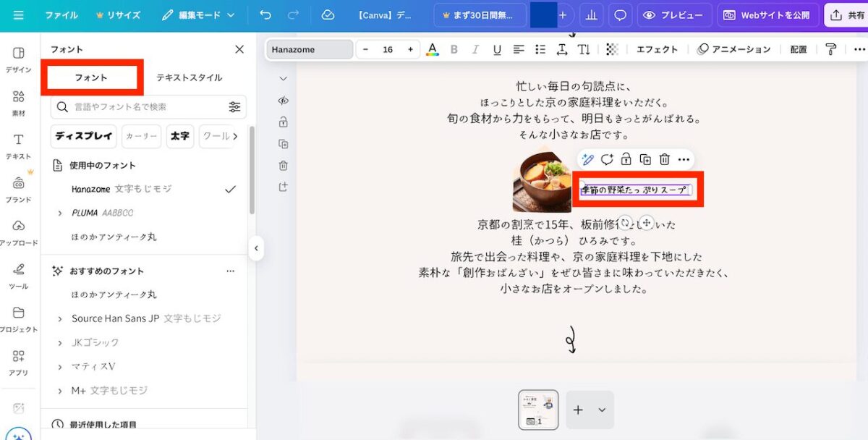The width and height of the screenshot is (868, 440).
Task: Toggle the lock on floating toolbar
Action: (x=626, y=159)
